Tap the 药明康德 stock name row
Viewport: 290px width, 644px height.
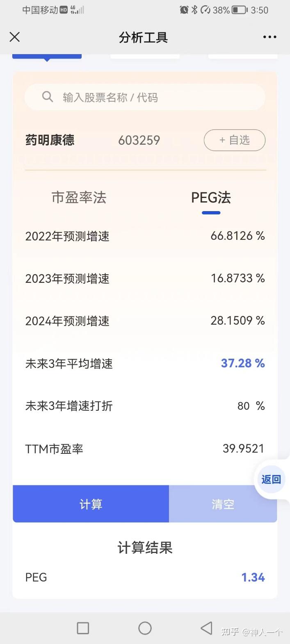point(49,140)
